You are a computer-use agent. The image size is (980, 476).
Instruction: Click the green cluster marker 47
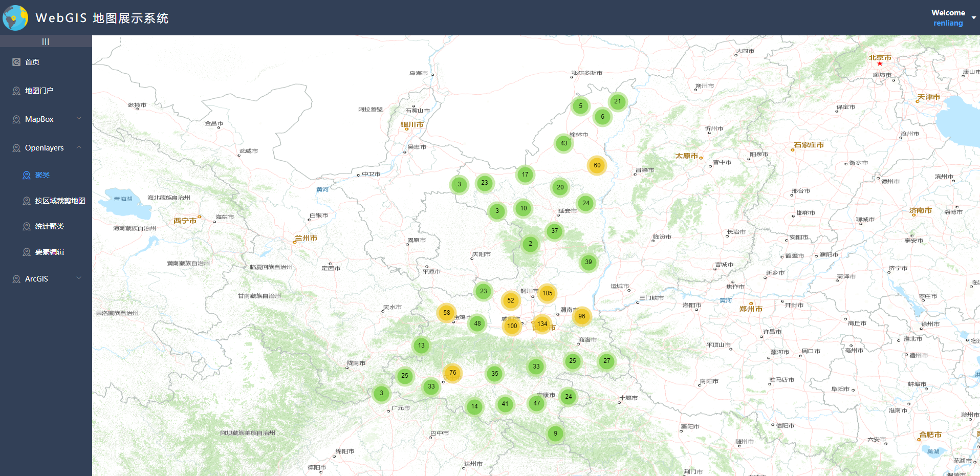click(x=537, y=403)
